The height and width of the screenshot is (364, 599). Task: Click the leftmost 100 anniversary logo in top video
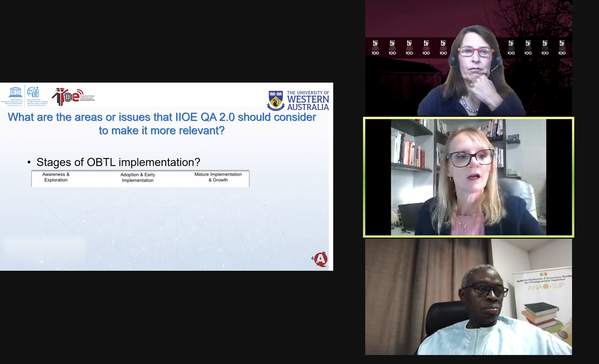click(375, 47)
